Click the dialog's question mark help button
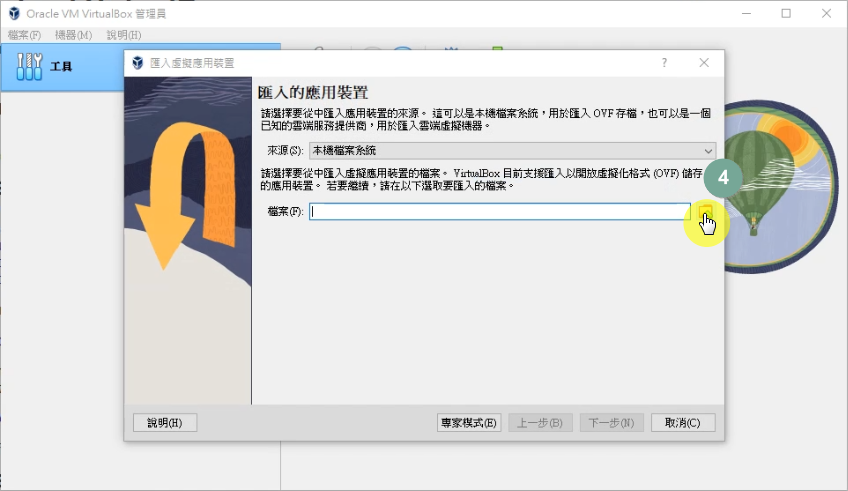This screenshot has height=491, width=848. tap(664, 63)
